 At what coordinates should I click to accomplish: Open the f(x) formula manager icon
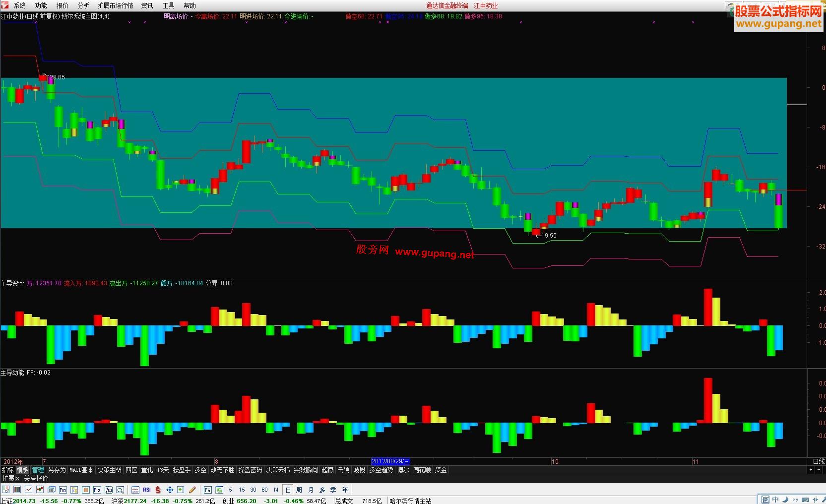109,490
